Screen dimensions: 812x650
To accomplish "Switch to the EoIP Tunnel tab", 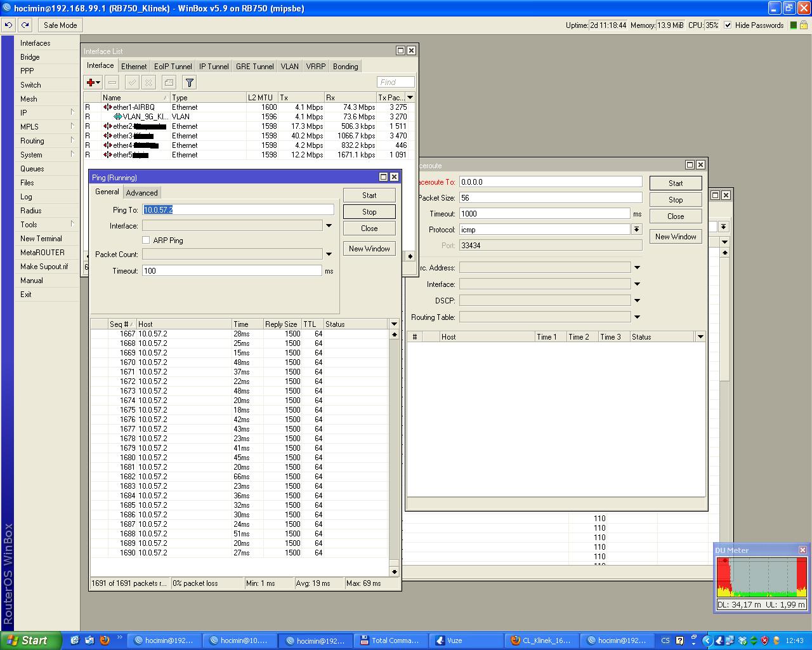I will point(173,66).
